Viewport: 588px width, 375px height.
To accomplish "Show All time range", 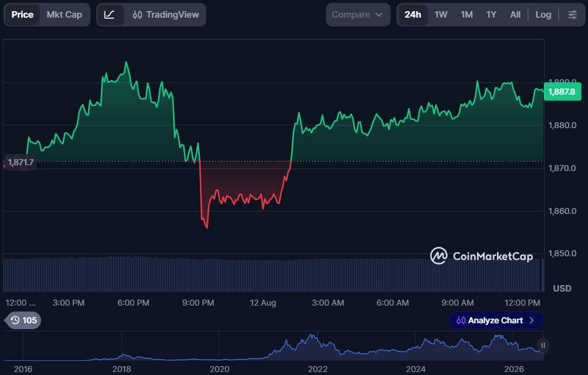I will pyautogui.click(x=515, y=15).
